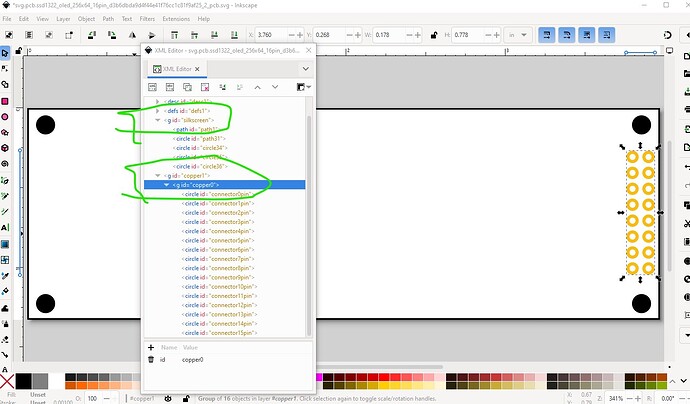Open the current layer #copper1 selector
The image size is (690, 404).
[142, 398]
